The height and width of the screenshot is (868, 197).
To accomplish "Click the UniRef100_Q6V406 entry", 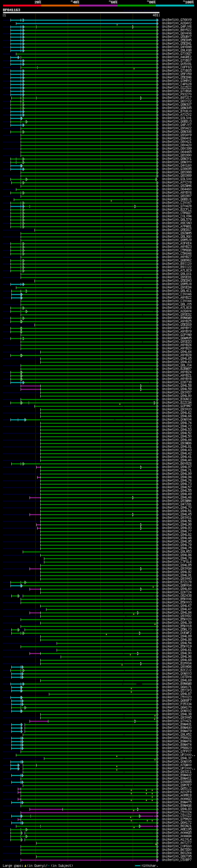I will [177, 33].
